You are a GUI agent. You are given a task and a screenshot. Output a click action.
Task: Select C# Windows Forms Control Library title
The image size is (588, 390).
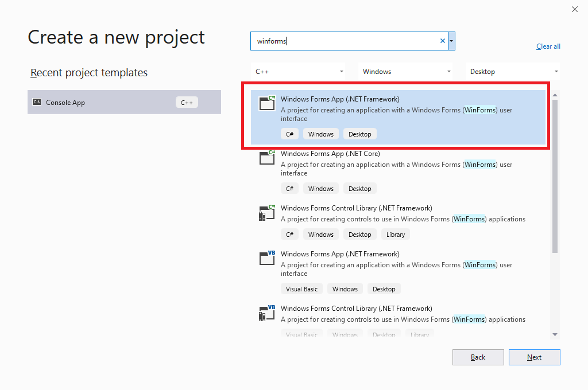point(356,208)
